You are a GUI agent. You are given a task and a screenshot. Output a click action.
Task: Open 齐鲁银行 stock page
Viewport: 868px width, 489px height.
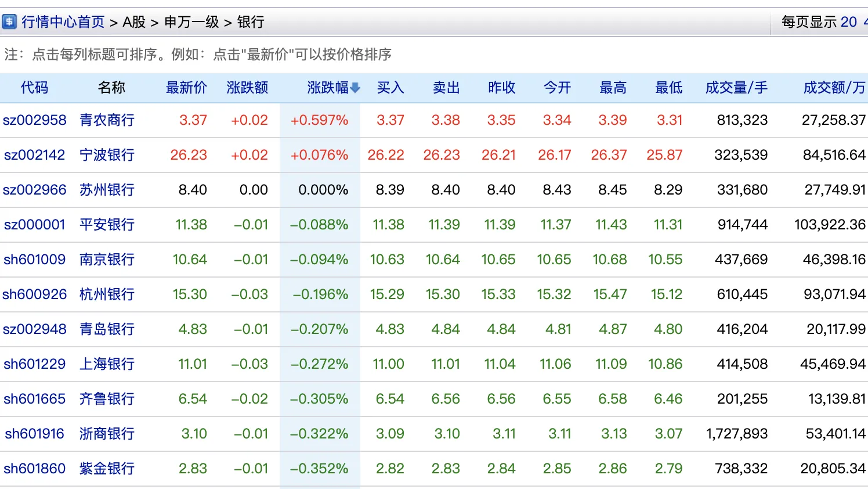click(x=107, y=399)
